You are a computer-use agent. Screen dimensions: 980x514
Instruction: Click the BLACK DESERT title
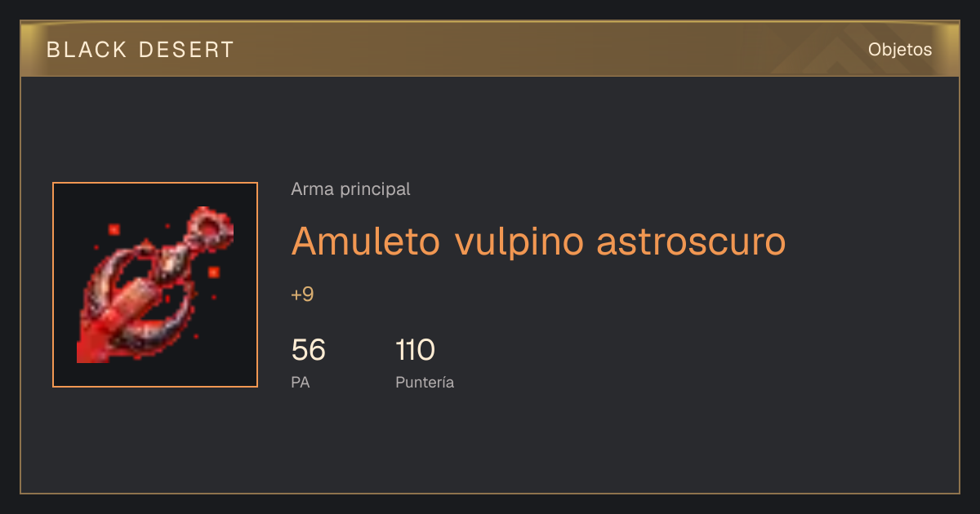[x=140, y=50]
